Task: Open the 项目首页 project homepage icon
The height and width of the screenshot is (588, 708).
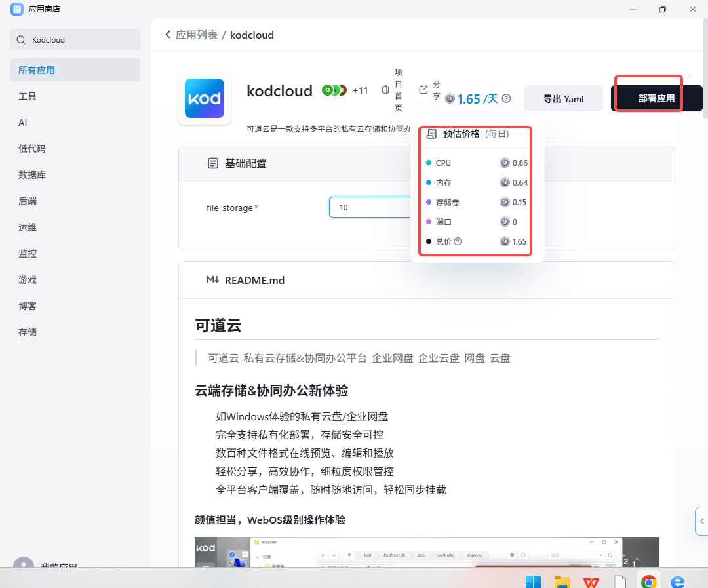Action: [x=385, y=90]
